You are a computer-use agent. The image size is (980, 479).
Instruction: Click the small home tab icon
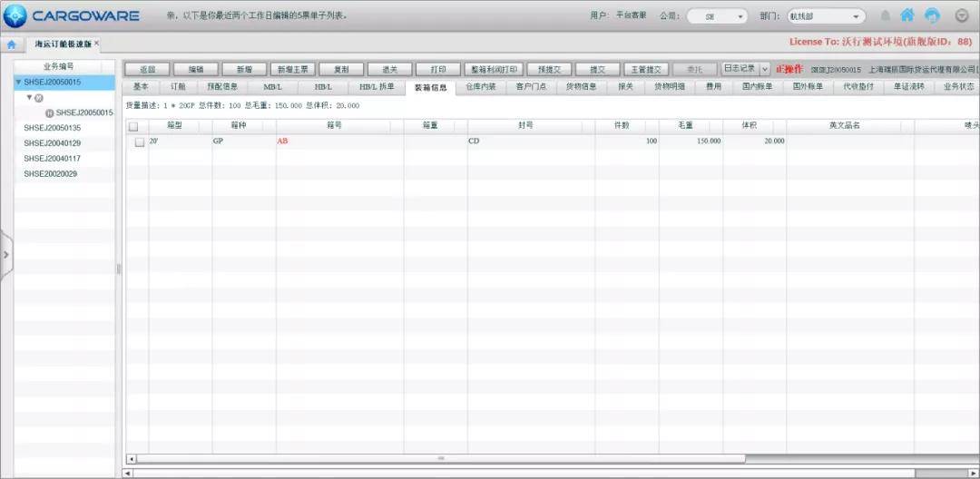pos(11,44)
